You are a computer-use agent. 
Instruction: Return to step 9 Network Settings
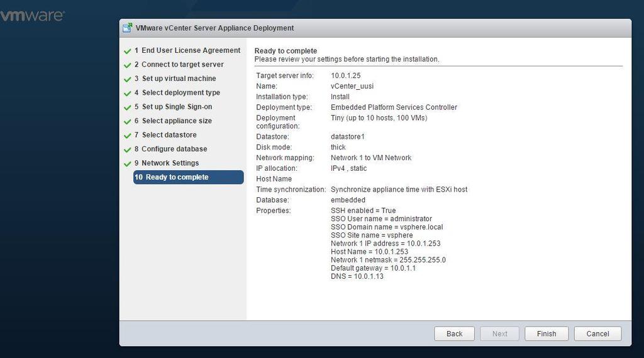click(x=167, y=163)
